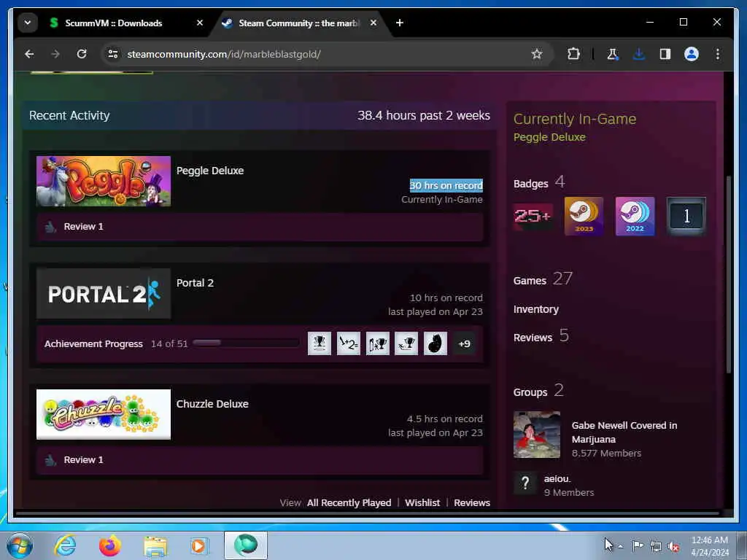This screenshot has height=560, width=747.
Task: Open the Steam 2023 badge
Action: [x=584, y=216]
